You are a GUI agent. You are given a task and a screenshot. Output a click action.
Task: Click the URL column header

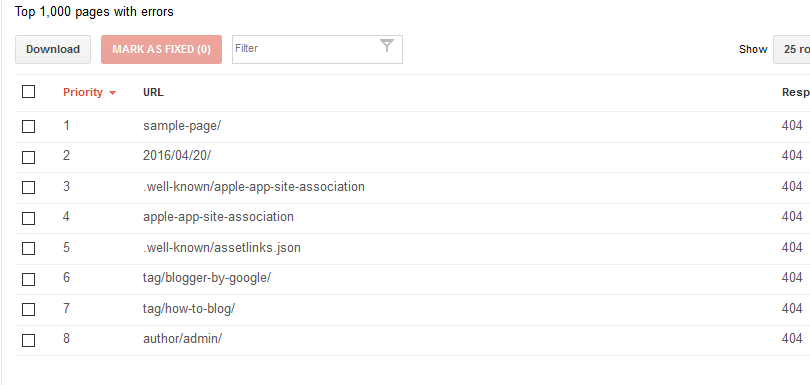(x=153, y=93)
